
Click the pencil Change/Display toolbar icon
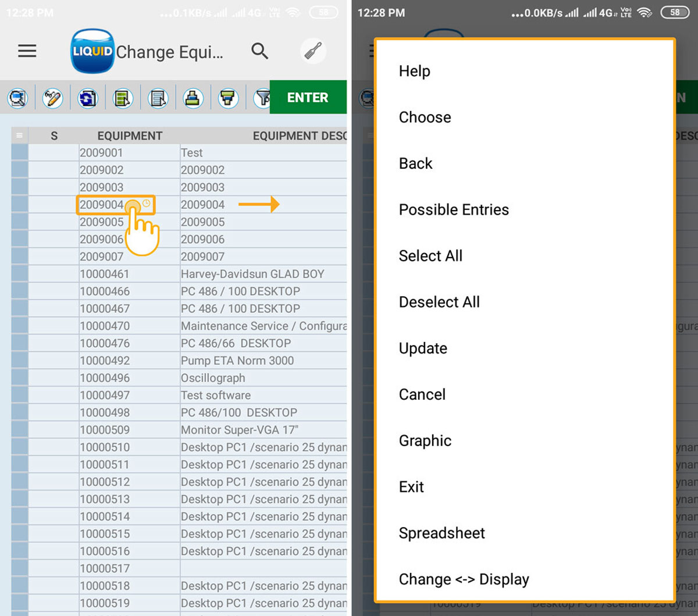pos(52,98)
